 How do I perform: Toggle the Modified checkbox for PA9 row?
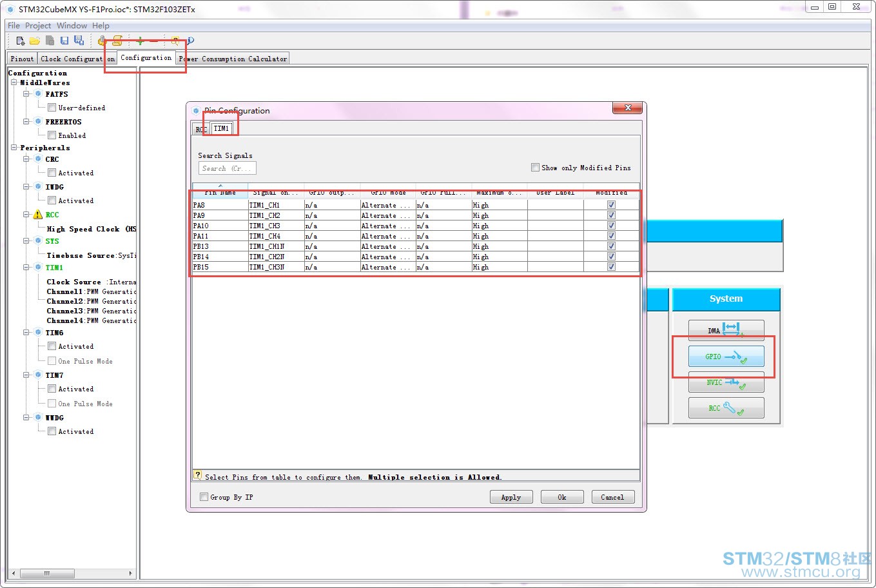point(611,215)
